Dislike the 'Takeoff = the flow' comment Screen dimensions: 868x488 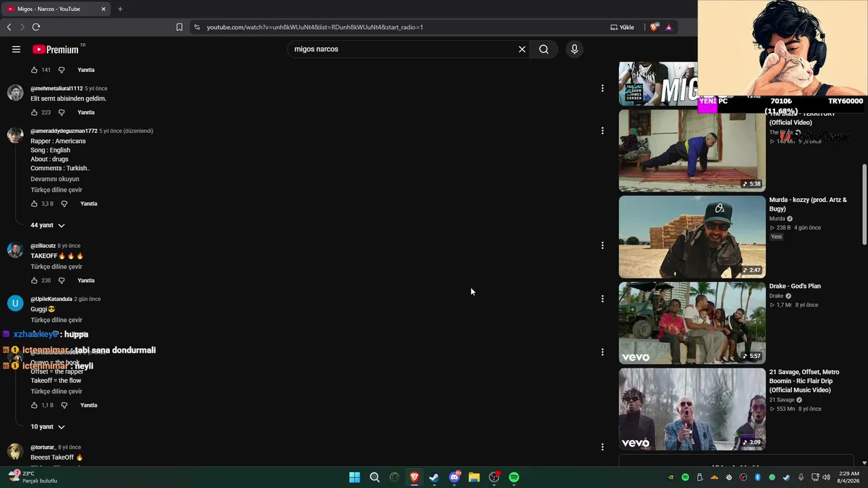[x=64, y=405]
